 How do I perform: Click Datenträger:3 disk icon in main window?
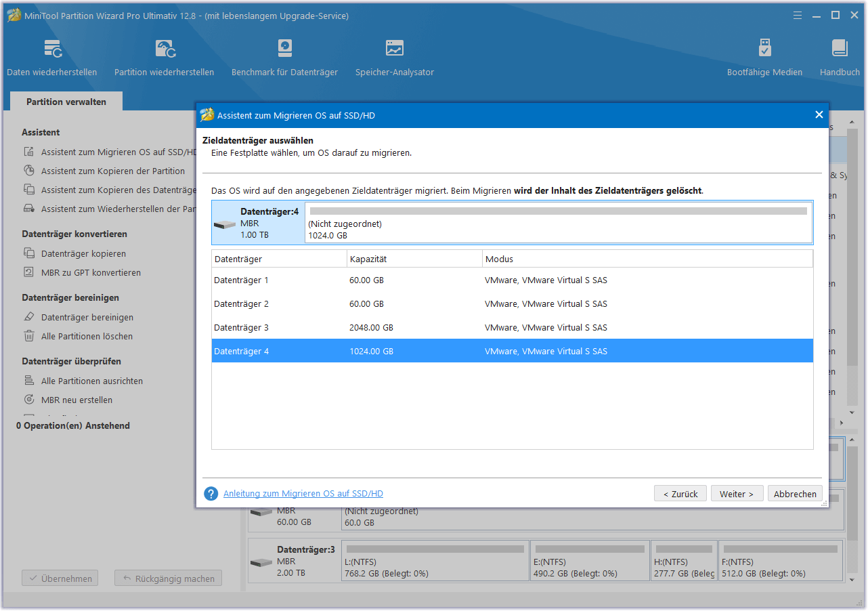[261, 562]
